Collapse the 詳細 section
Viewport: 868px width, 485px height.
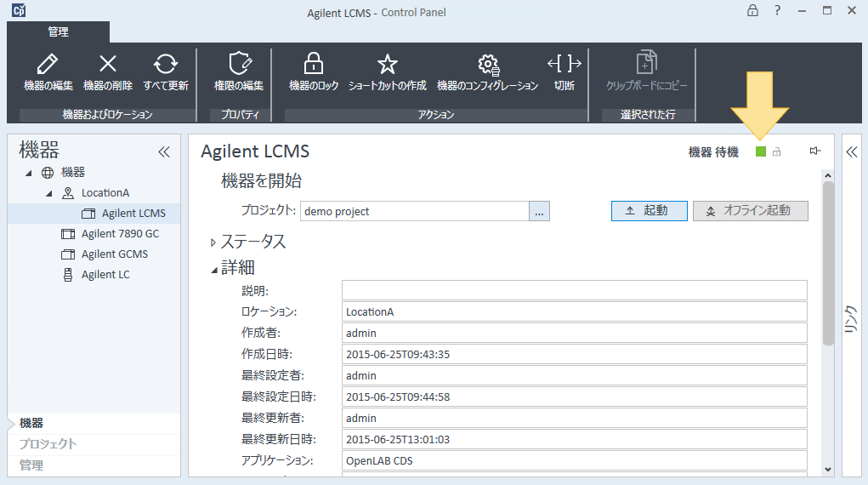click(x=213, y=270)
